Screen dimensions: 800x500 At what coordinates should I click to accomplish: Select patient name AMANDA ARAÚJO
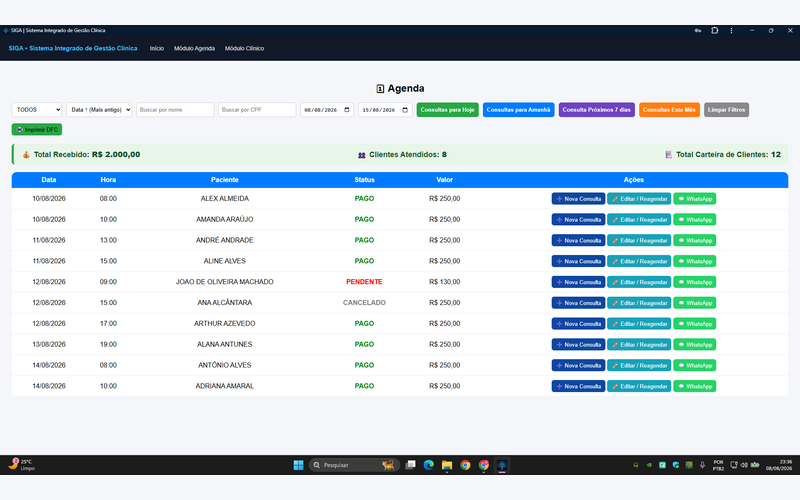[x=224, y=219]
